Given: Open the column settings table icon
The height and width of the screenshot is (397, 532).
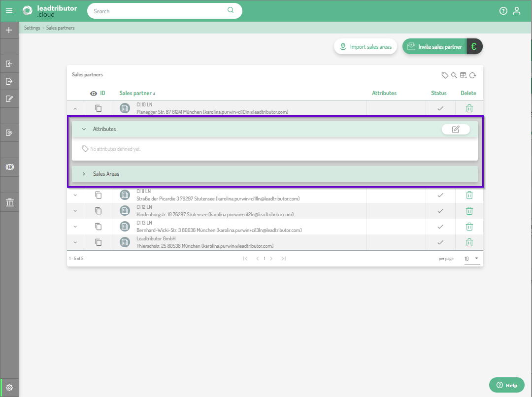Looking at the screenshot, I should click(463, 75).
